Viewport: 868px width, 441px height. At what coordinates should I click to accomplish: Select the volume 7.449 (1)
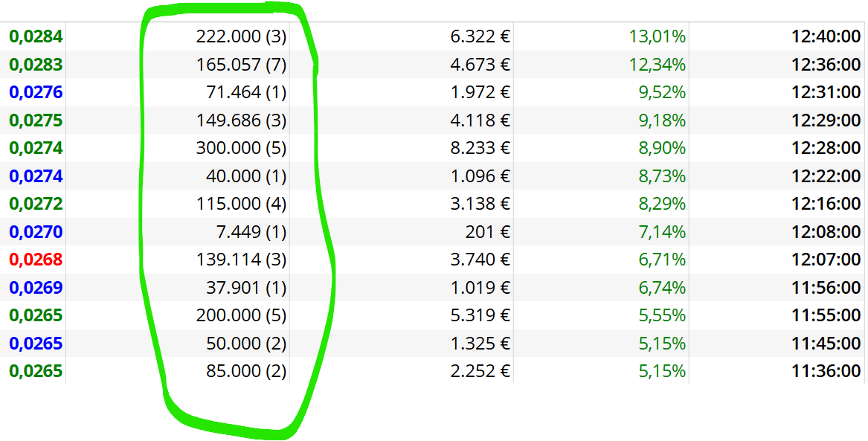(x=251, y=232)
